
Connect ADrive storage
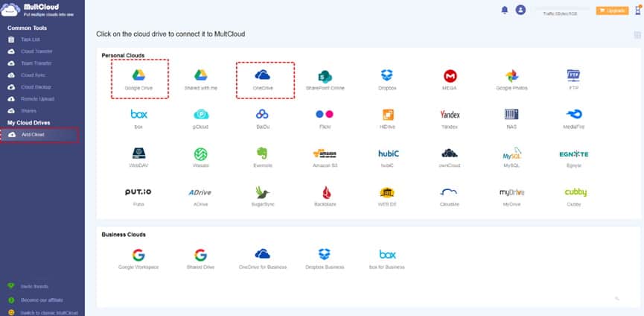[200, 197]
